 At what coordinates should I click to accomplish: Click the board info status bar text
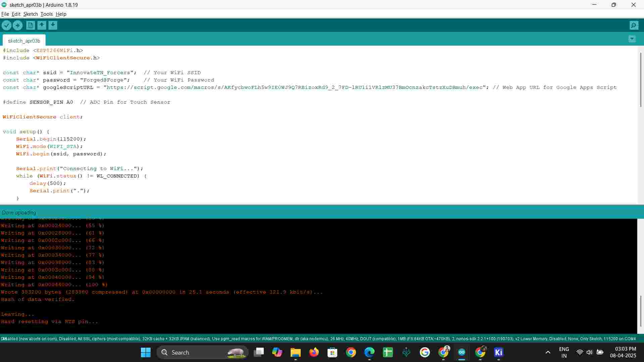point(318,339)
